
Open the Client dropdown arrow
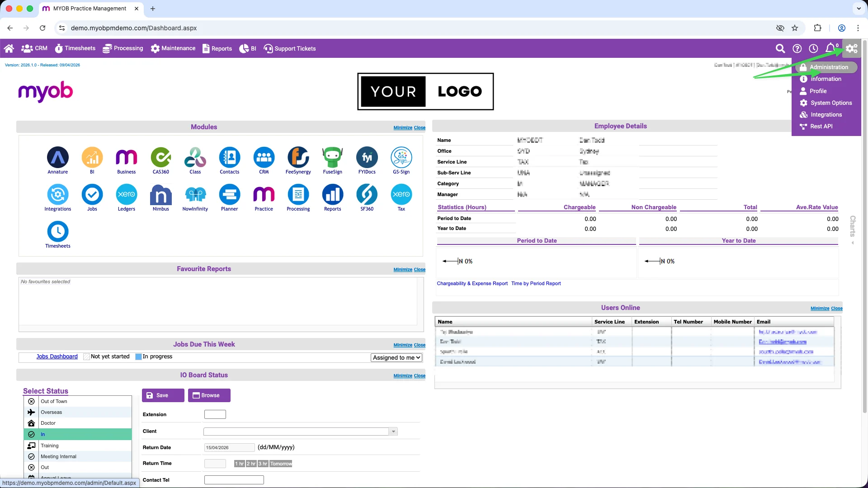click(x=393, y=432)
